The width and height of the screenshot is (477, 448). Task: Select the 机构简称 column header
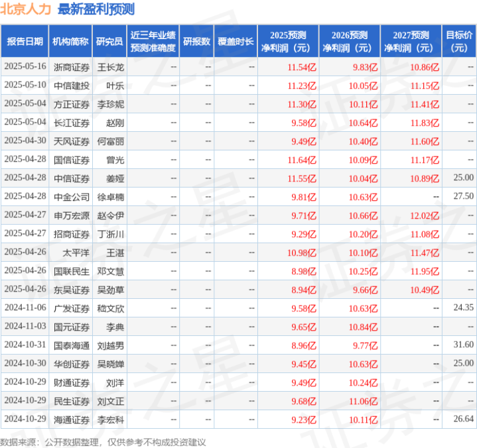pos(70,41)
